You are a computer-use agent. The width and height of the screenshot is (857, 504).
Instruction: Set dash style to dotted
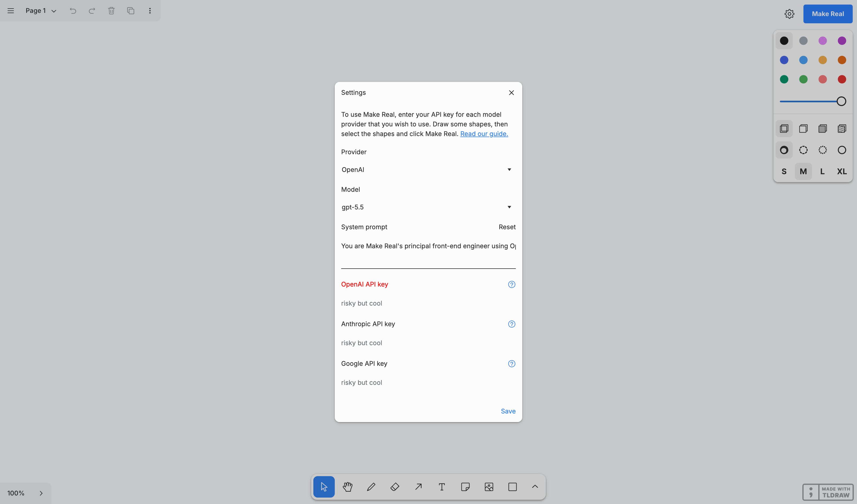(x=823, y=150)
